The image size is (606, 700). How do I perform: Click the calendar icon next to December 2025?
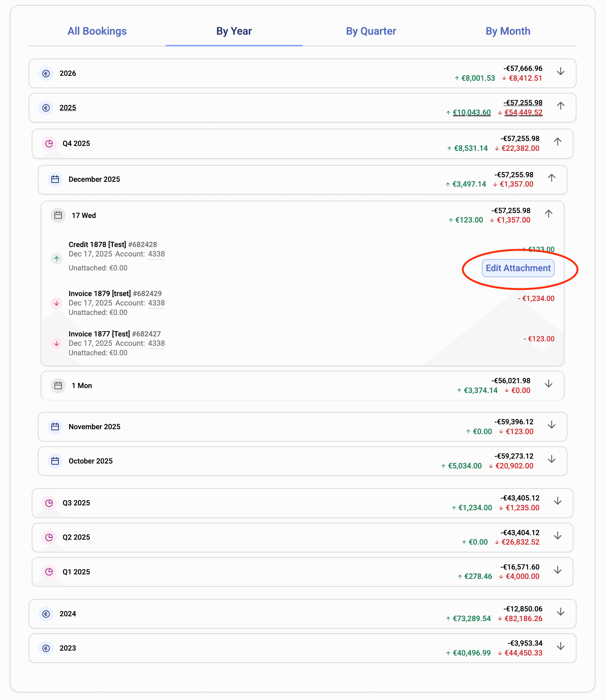pyautogui.click(x=55, y=180)
